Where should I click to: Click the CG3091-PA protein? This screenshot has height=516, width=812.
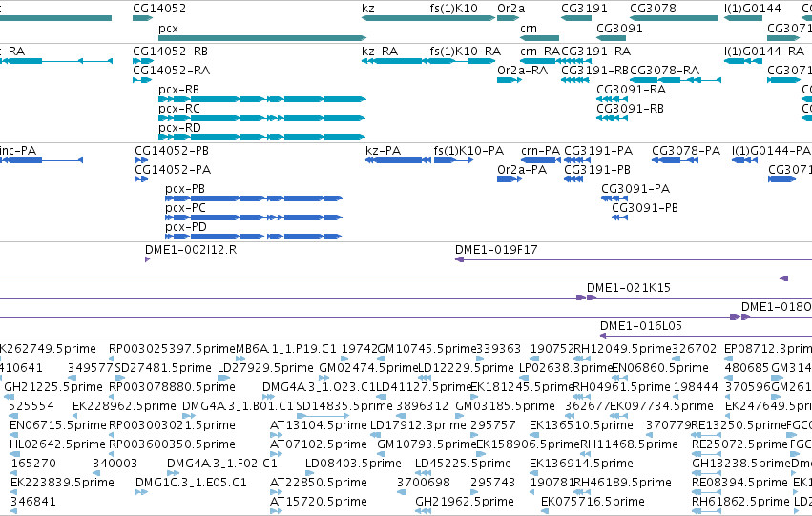[614, 198]
